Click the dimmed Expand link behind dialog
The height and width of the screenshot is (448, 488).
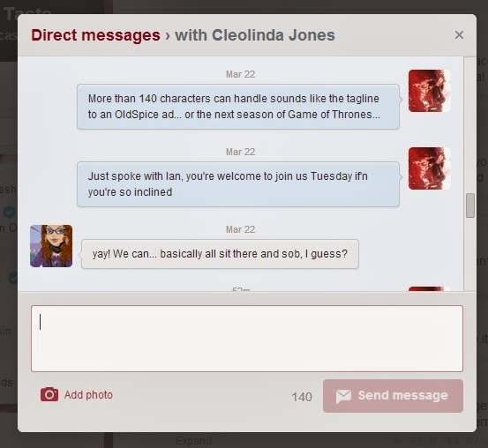click(x=193, y=441)
